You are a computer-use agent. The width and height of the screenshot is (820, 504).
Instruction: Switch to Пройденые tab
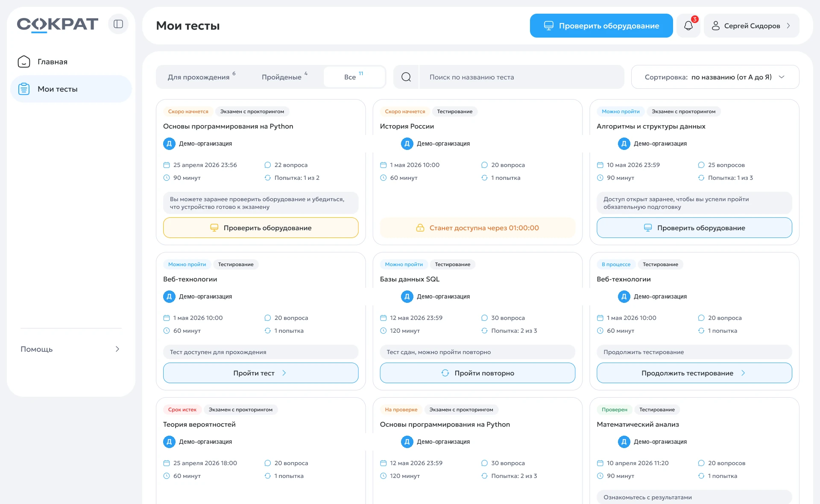click(x=284, y=77)
